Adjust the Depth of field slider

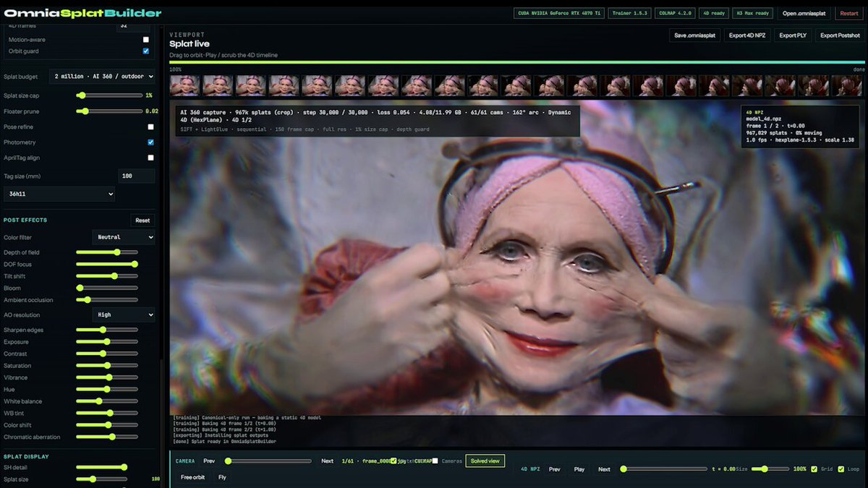click(107, 252)
